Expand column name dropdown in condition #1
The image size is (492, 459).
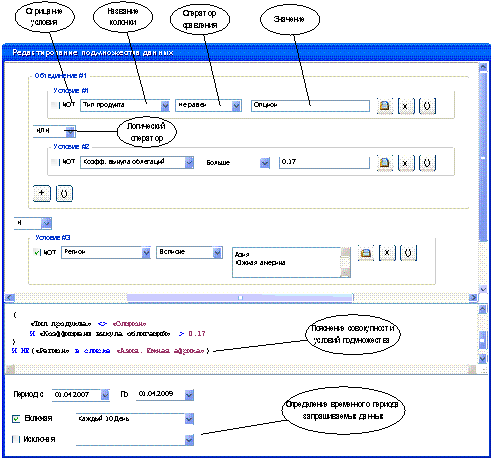[165, 106]
